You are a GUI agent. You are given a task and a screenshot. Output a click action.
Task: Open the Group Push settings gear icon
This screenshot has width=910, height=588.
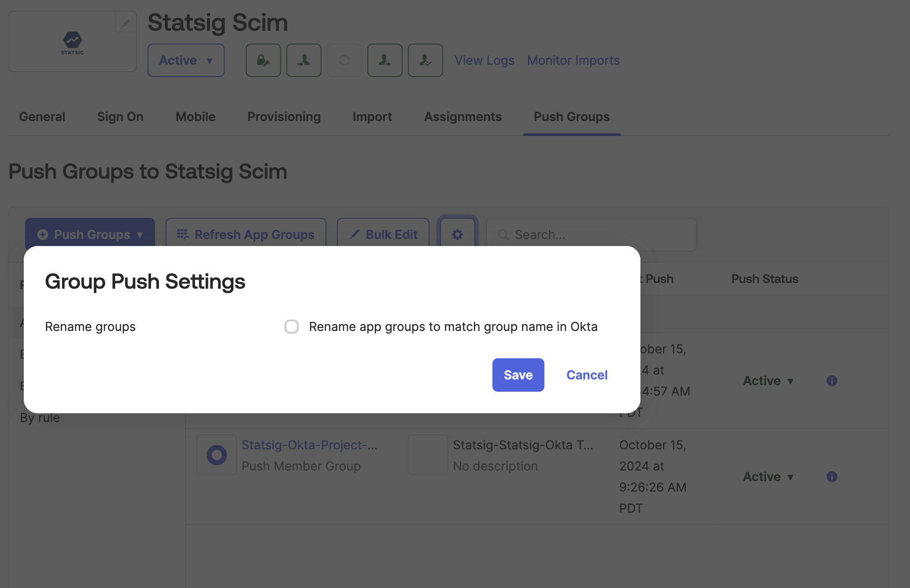tap(457, 235)
